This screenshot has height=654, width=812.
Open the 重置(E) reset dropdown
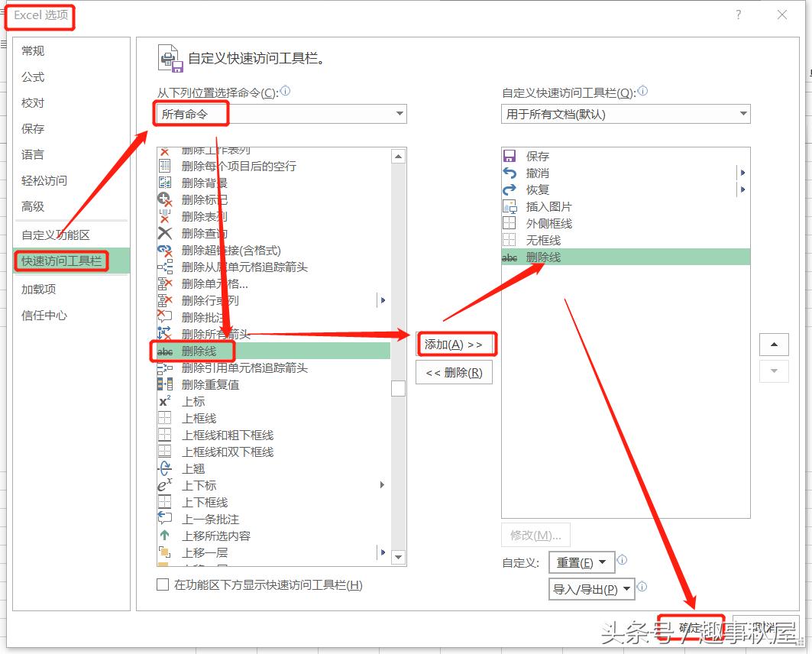582,562
